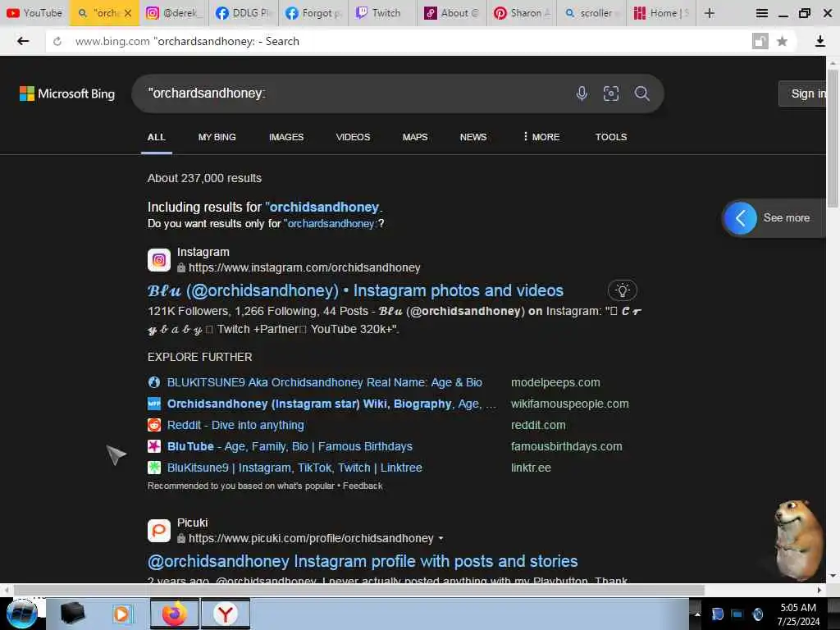Screen dimensions: 840x630
Task: Open Yandex browser in taskbar
Action: tap(226, 614)
